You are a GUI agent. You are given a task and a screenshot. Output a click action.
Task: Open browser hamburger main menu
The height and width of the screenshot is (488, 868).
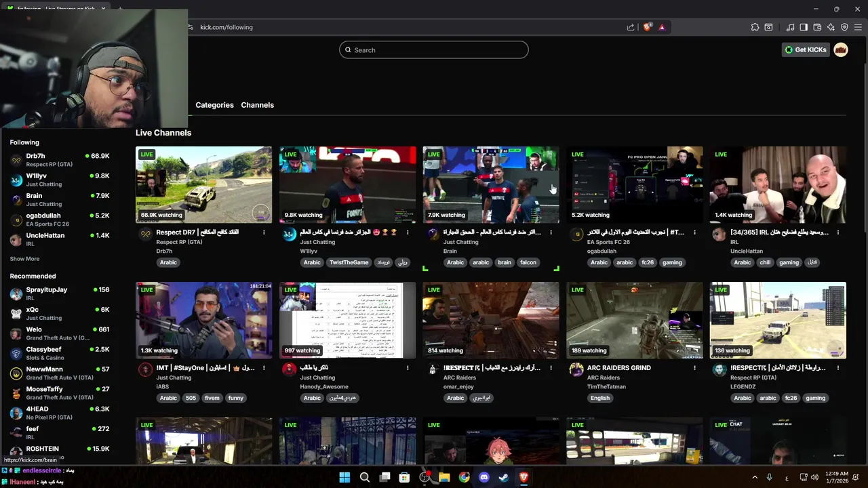(858, 27)
